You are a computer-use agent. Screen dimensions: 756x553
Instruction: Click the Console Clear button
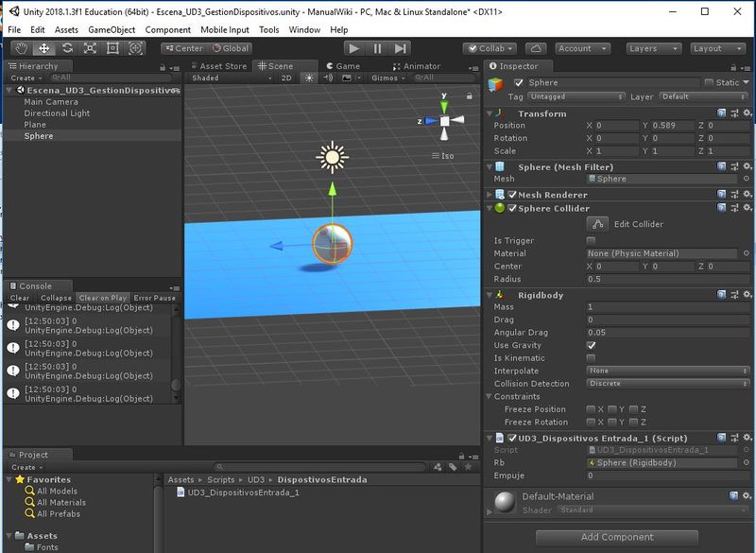pos(20,298)
